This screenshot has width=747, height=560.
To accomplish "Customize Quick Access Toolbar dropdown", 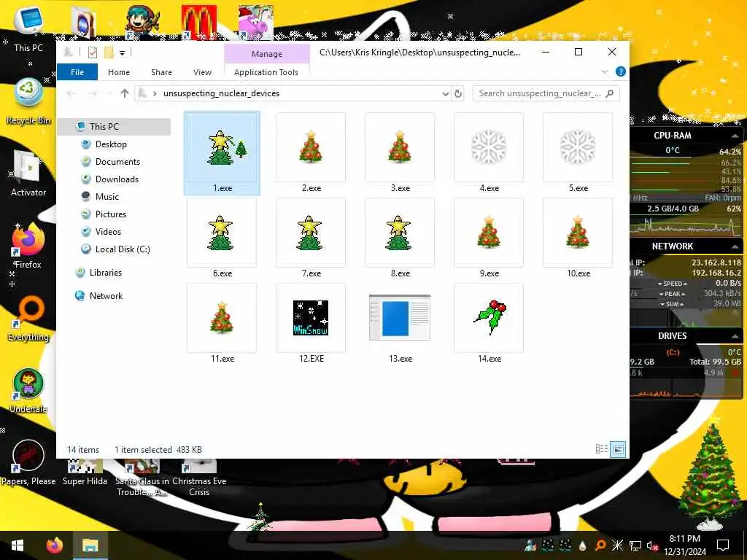I will [122, 52].
